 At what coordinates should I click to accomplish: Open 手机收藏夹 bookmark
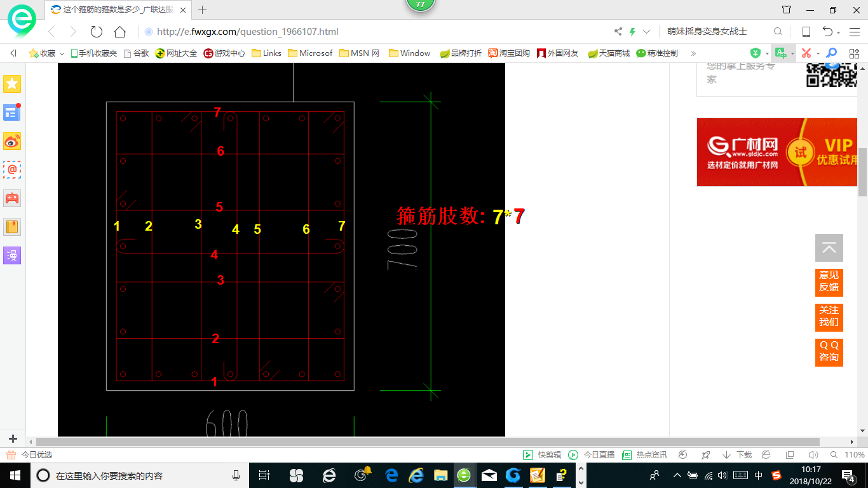click(93, 53)
